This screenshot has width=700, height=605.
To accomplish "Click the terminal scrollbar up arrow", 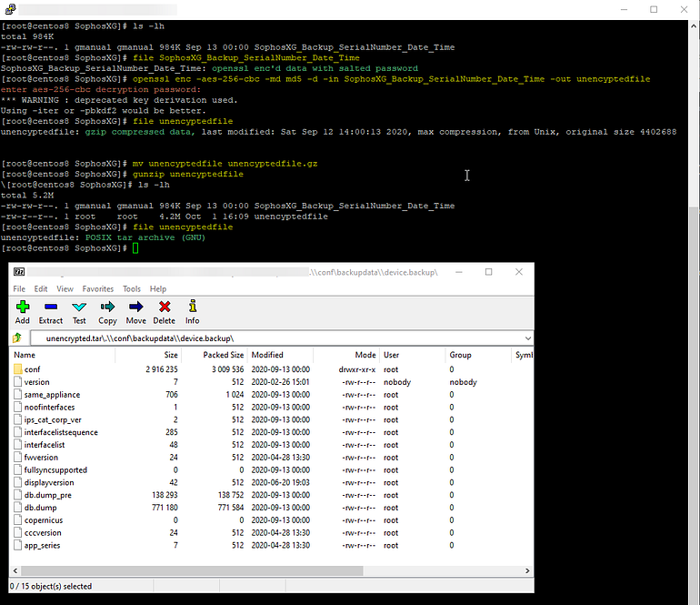I will [x=694, y=25].
